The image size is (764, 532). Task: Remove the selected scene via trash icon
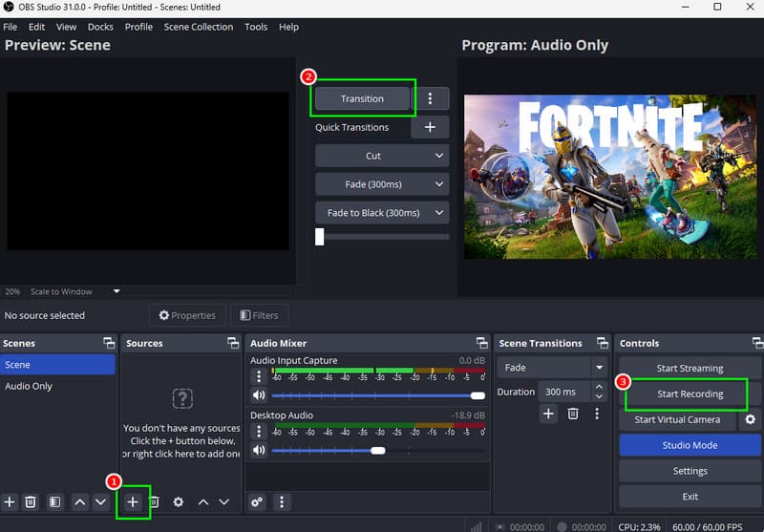31,501
